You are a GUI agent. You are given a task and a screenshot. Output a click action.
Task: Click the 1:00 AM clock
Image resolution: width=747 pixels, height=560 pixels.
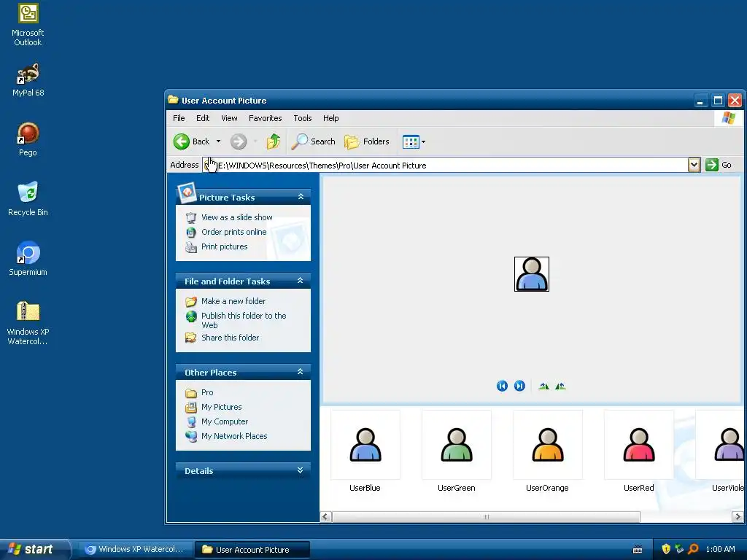pyautogui.click(x=720, y=549)
